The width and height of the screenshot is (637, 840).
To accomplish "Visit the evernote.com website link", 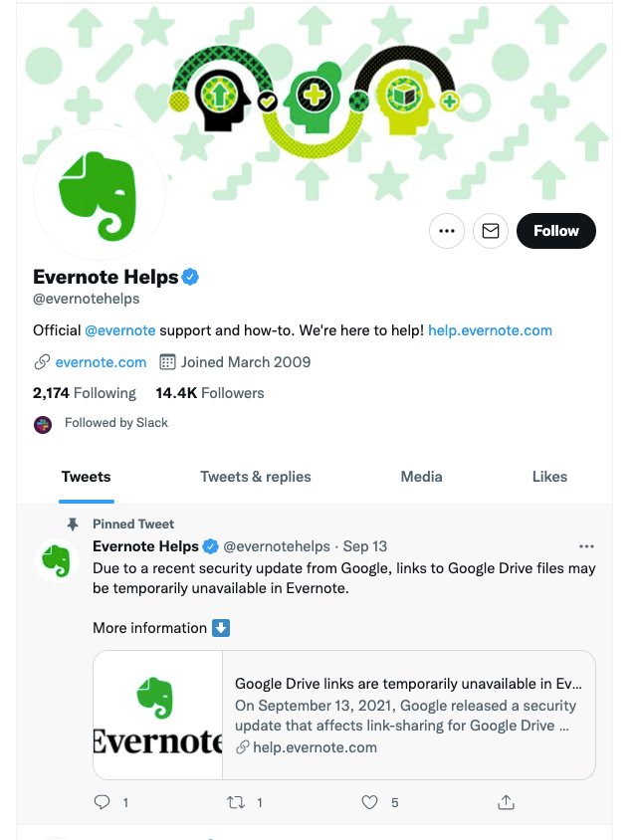I will pos(101,362).
